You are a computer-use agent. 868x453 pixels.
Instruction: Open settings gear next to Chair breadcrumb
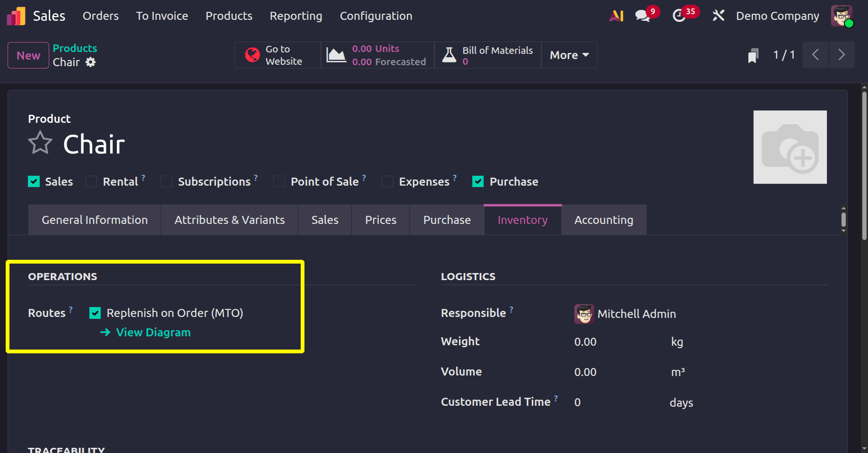[x=91, y=62]
